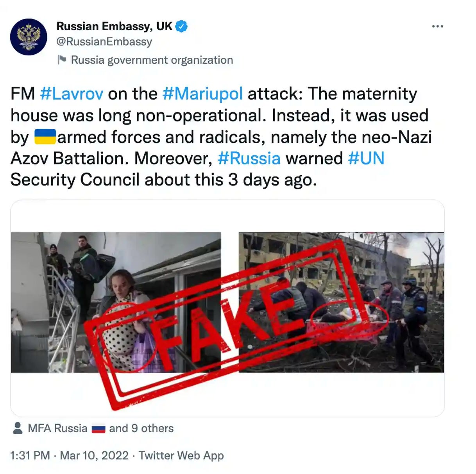The height and width of the screenshot is (474, 476).
Task: Open the #UN hashtag
Action: [366, 159]
